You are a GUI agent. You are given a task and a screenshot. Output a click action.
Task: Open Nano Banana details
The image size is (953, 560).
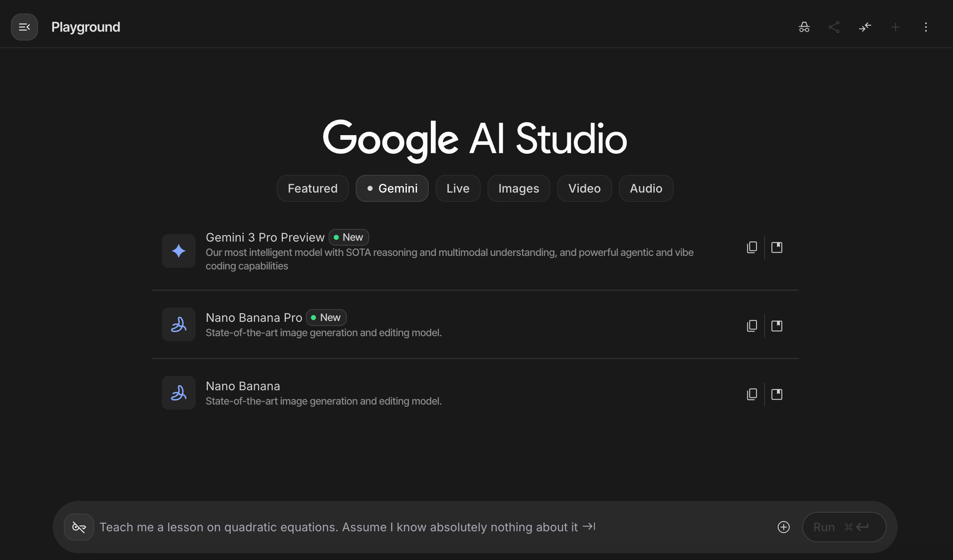coord(777,394)
